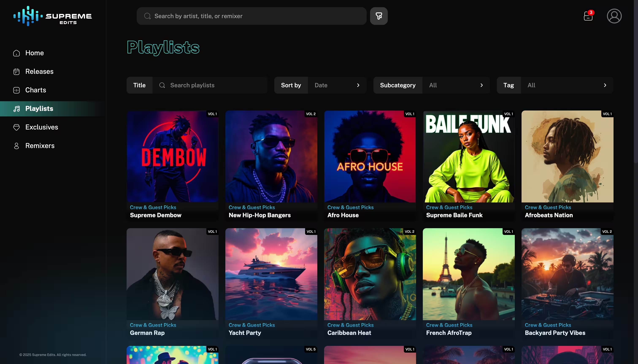The width and height of the screenshot is (638, 364).
Task: Open the crate icon showing 3 items
Action: [588, 16]
